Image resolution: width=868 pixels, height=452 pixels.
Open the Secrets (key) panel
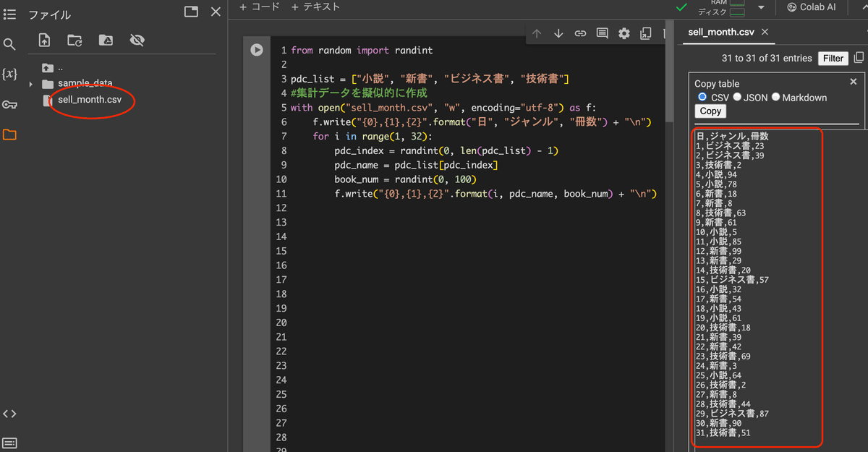point(9,103)
